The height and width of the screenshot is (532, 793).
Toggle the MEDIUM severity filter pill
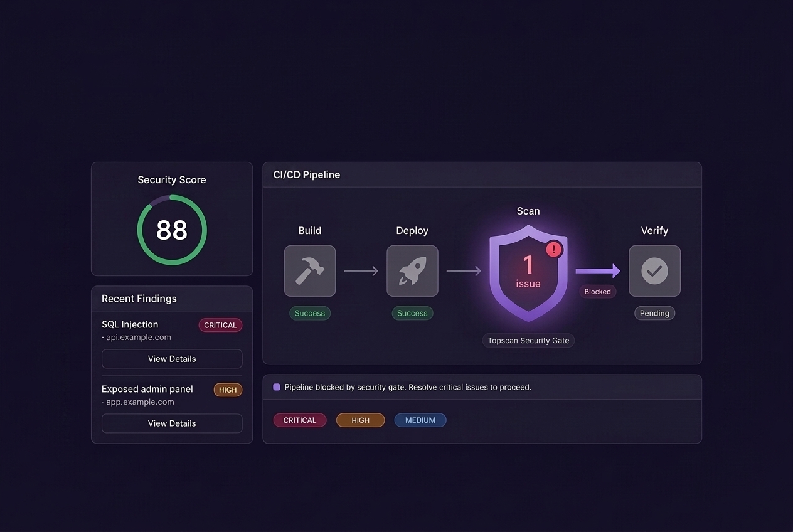click(420, 420)
